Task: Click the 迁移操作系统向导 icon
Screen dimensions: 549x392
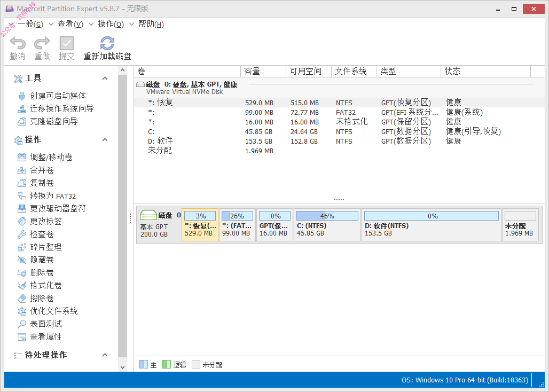Action: coord(22,109)
